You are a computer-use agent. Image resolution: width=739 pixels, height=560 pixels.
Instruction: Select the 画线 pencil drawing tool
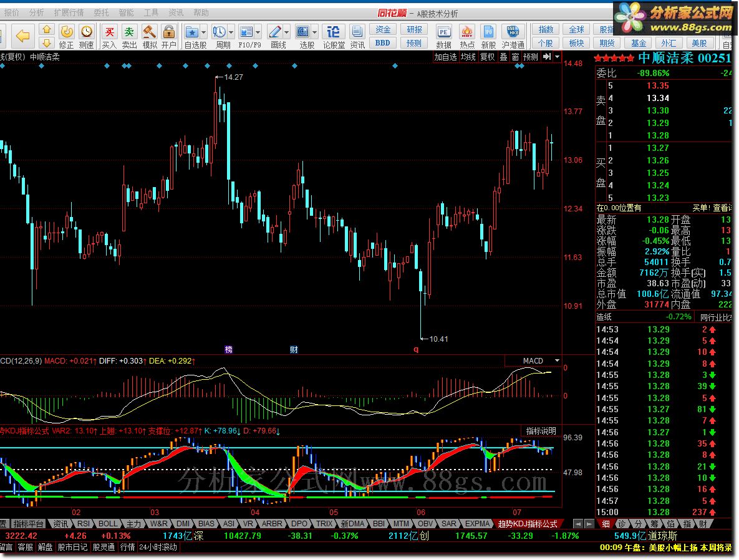point(274,32)
